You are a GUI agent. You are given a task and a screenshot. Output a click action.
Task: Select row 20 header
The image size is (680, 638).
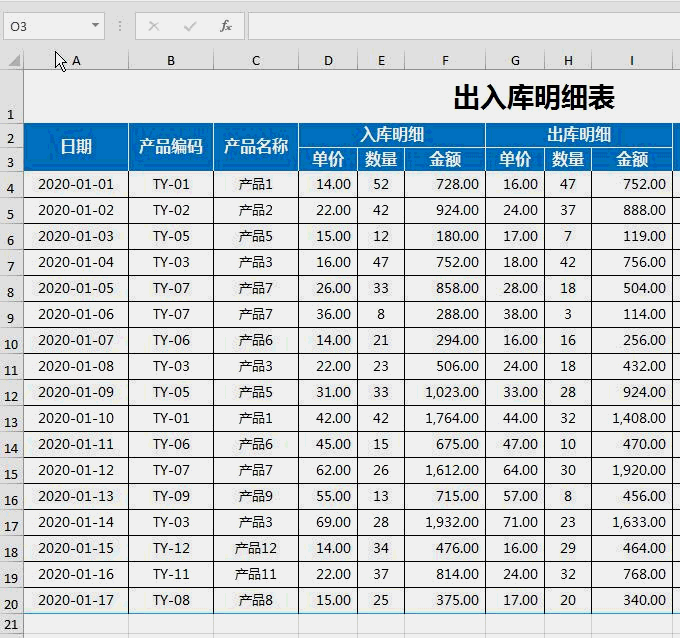tap(12, 600)
